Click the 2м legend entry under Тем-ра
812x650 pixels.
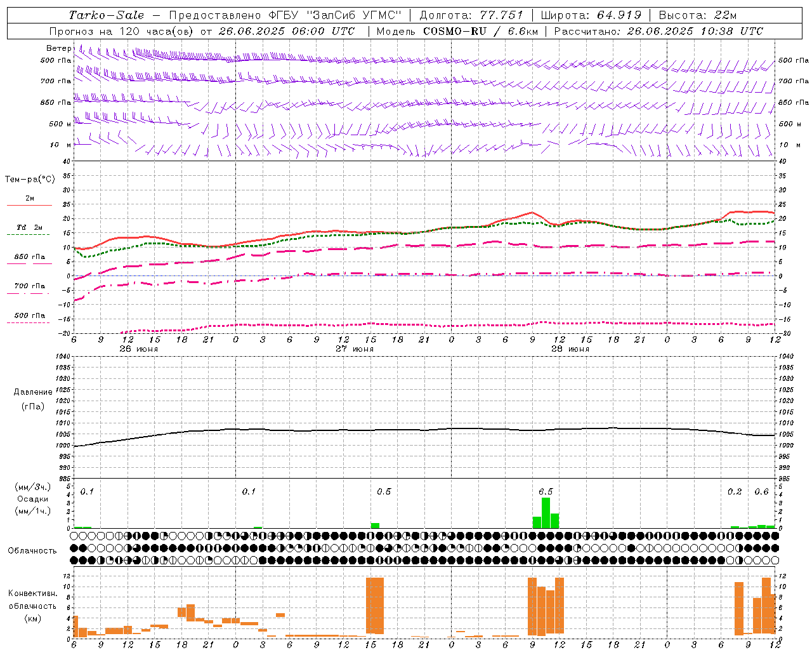pos(30,199)
